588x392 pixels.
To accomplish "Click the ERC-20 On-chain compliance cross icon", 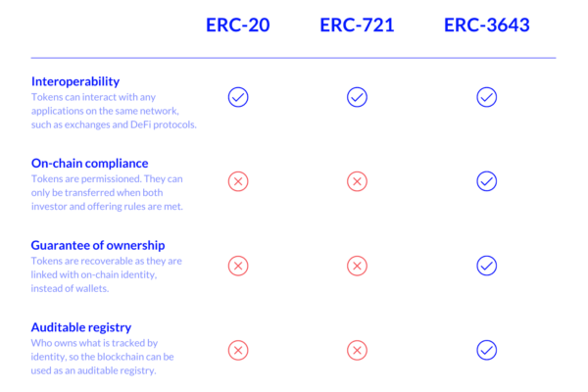I will (238, 181).
